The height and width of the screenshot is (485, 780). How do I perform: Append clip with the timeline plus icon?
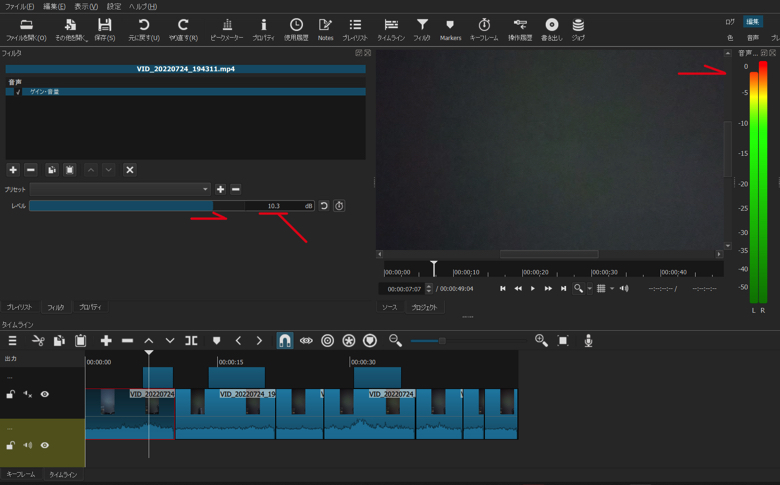pyautogui.click(x=106, y=341)
